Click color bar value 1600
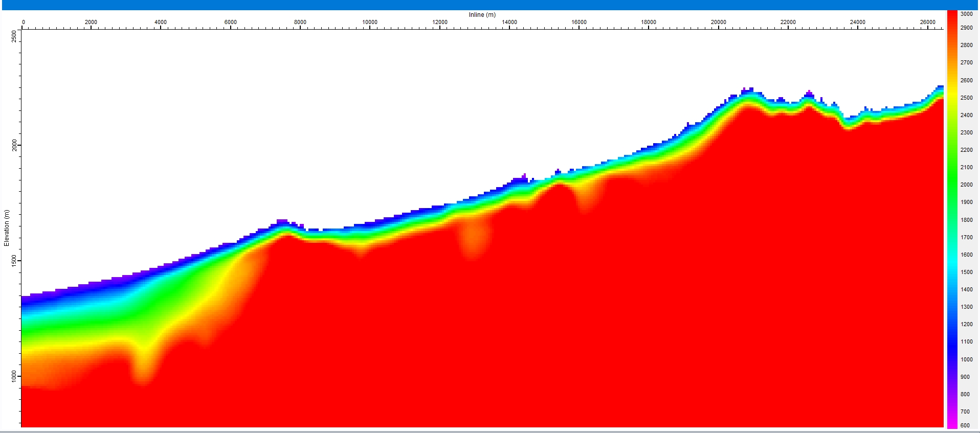This screenshot has height=433, width=980. click(x=966, y=255)
